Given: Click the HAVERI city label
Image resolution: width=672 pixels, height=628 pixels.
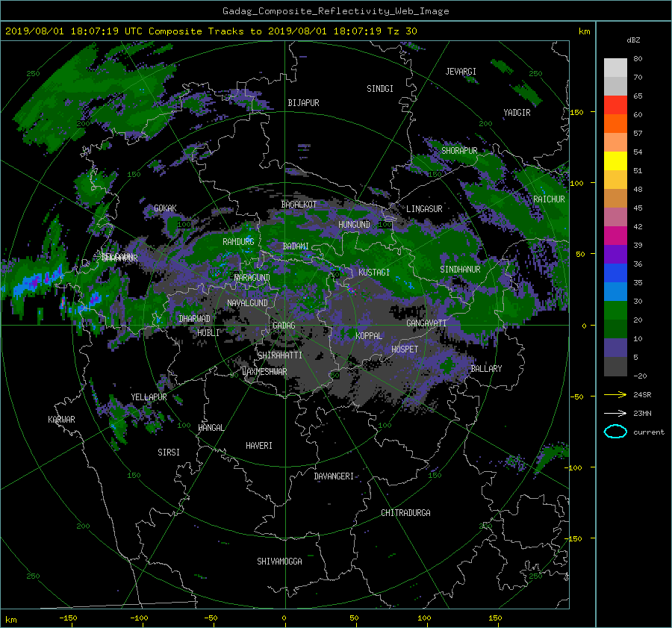Looking at the screenshot, I should tap(259, 446).
